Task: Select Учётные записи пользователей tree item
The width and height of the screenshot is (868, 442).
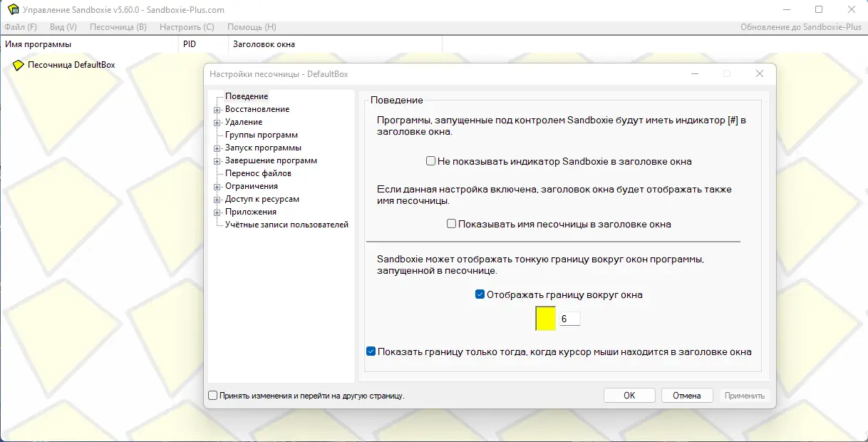Action: point(287,225)
